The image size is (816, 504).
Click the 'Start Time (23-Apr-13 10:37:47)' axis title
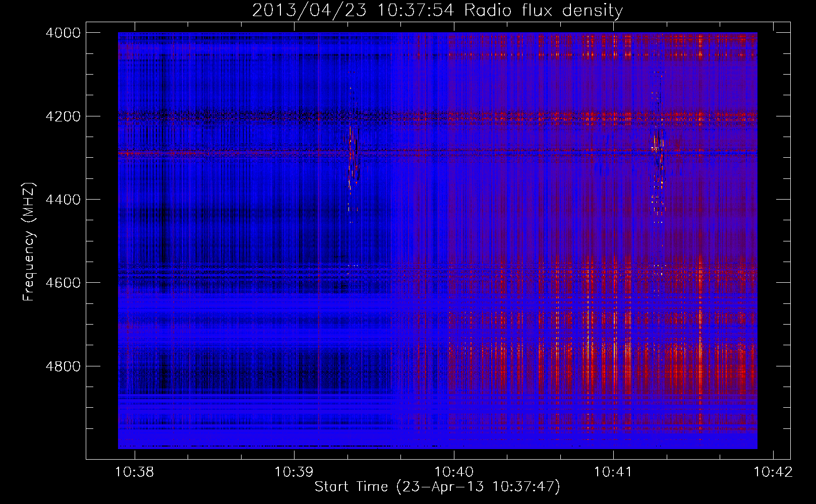pos(437,487)
